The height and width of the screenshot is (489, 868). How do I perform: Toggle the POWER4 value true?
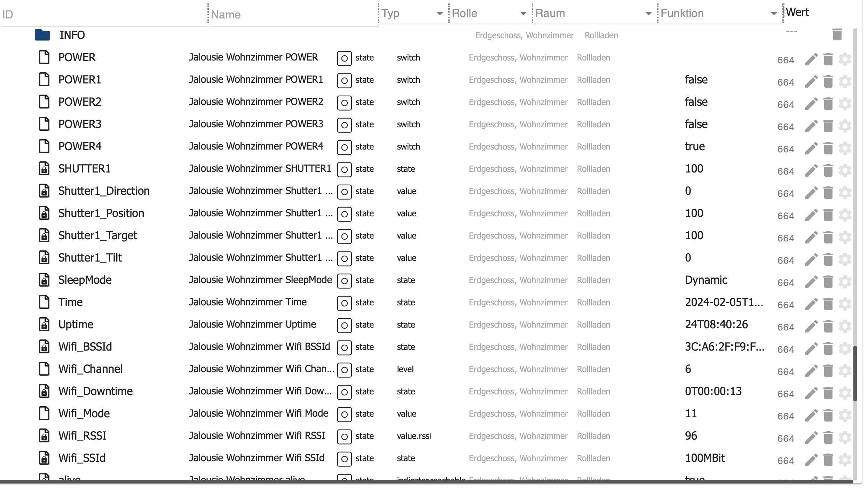695,146
